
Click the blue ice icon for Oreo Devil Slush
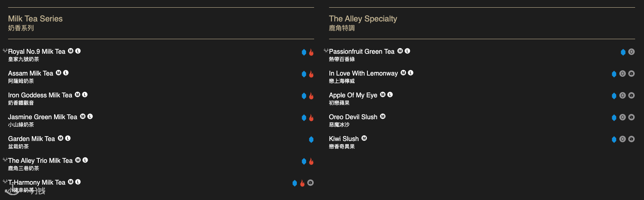click(x=614, y=118)
